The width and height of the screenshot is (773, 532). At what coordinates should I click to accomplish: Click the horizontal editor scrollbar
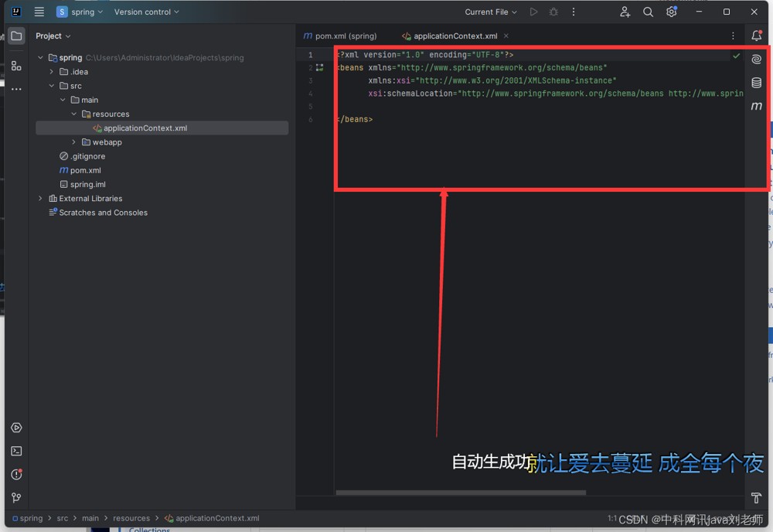tap(461, 493)
